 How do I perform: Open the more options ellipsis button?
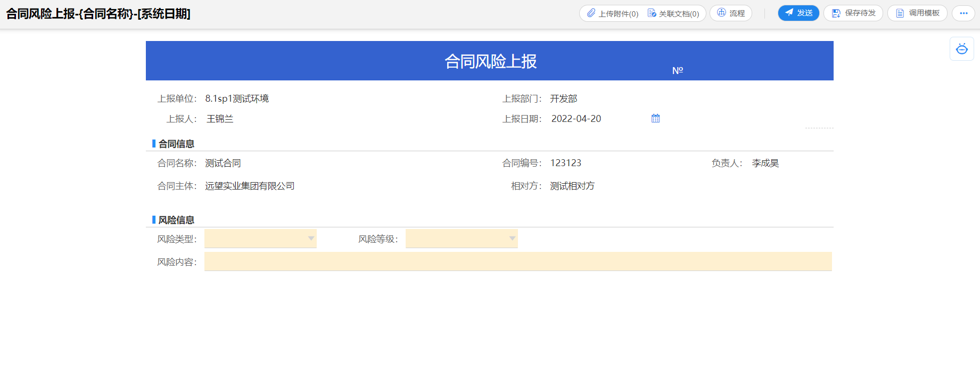pos(963,13)
